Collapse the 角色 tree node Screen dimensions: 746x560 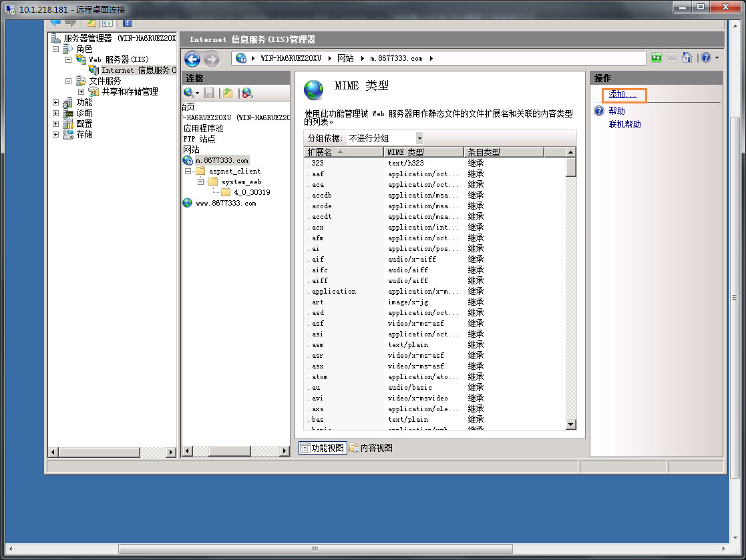pyautogui.click(x=55, y=49)
